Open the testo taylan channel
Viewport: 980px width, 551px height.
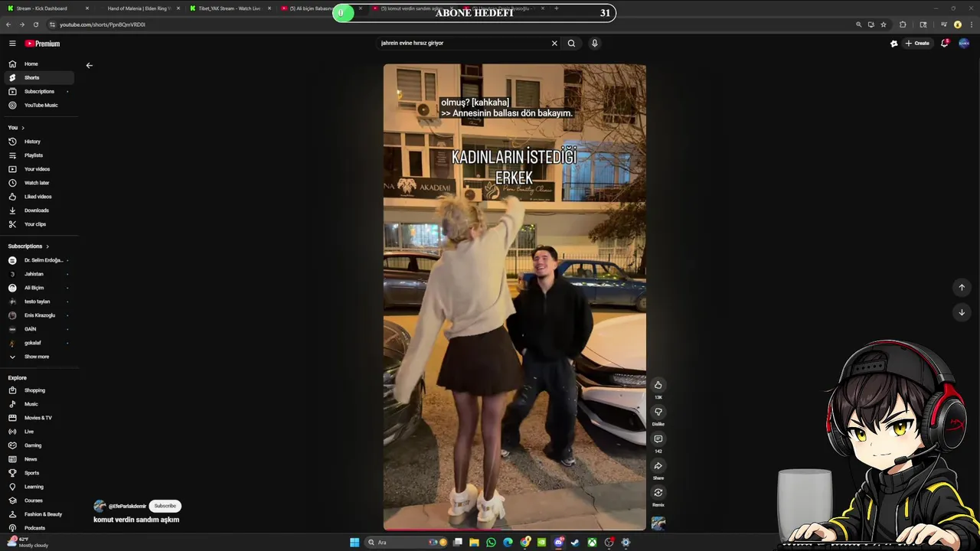coord(38,302)
